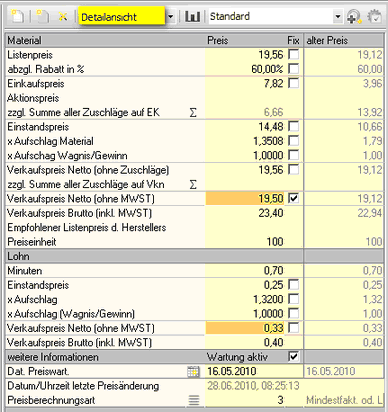
Task: Tick Fix checkbox next to Lohn price 0,33
Action: [294, 328]
